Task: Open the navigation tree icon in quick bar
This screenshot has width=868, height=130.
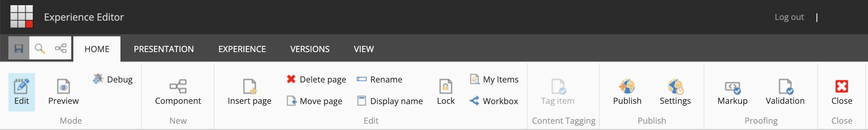Action: pos(61,48)
